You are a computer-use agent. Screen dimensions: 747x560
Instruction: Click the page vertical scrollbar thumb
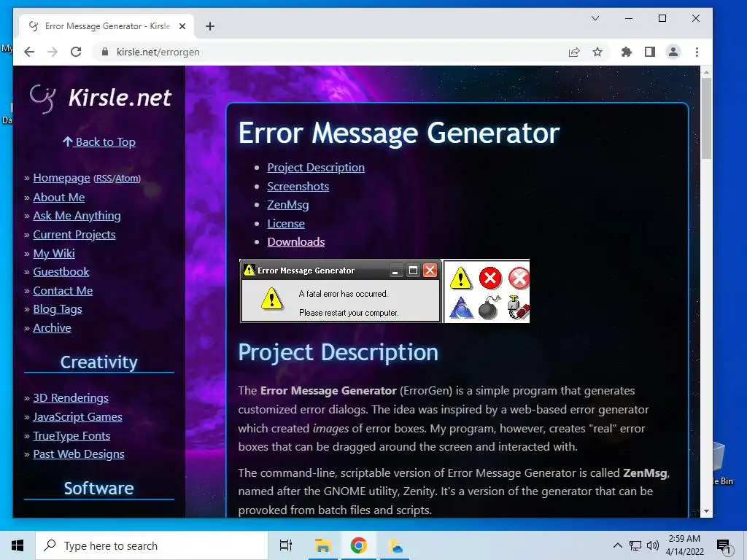(706, 119)
